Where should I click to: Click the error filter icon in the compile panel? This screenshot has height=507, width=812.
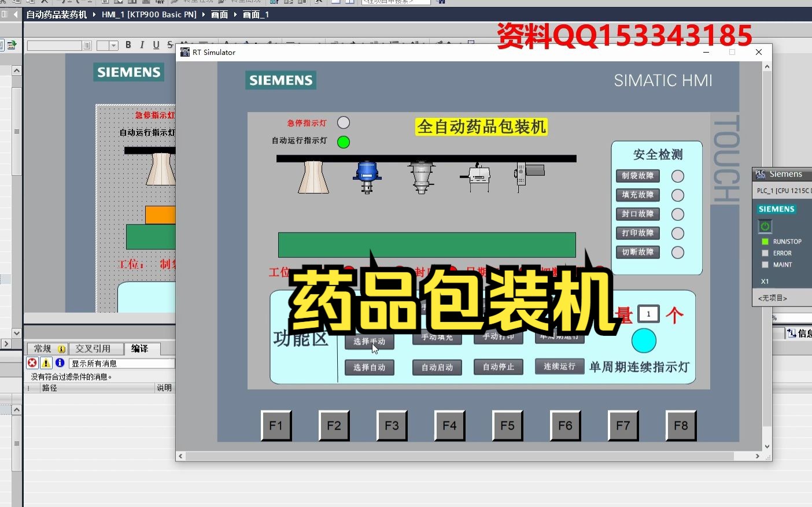click(x=32, y=362)
